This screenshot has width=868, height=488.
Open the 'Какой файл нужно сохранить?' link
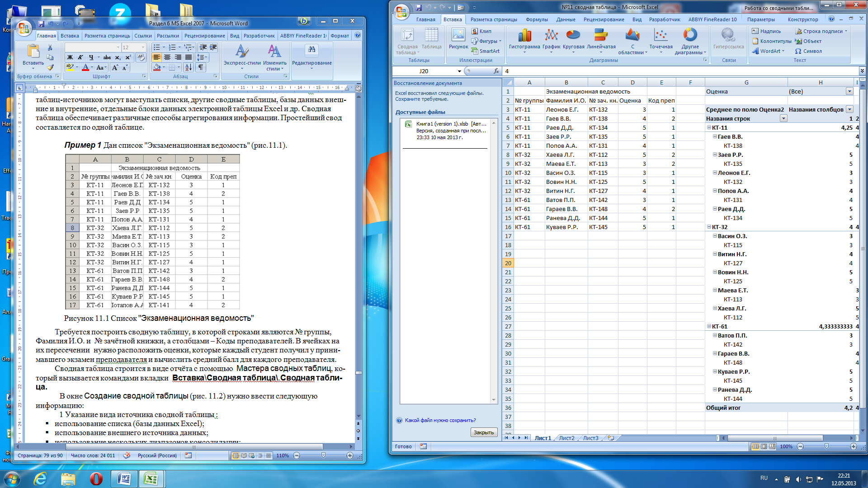pos(440,420)
